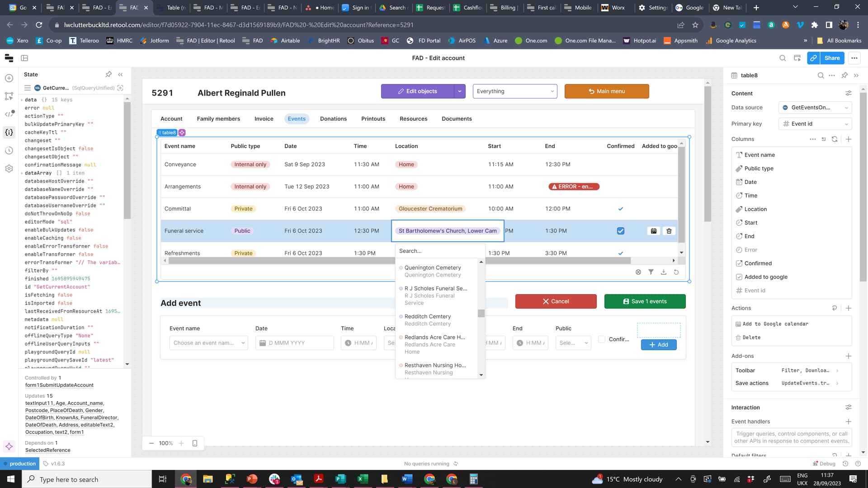Viewport: 868px width, 488px height.
Task: Open the add component panel in left sidebar
Action: (9, 78)
